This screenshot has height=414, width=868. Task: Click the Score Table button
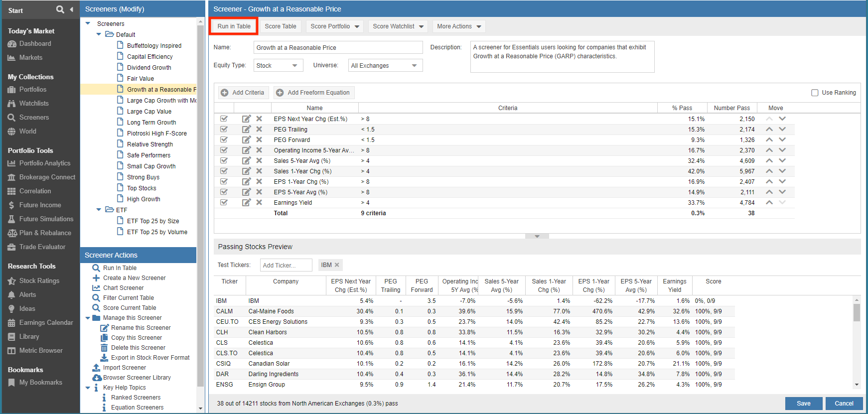(281, 26)
